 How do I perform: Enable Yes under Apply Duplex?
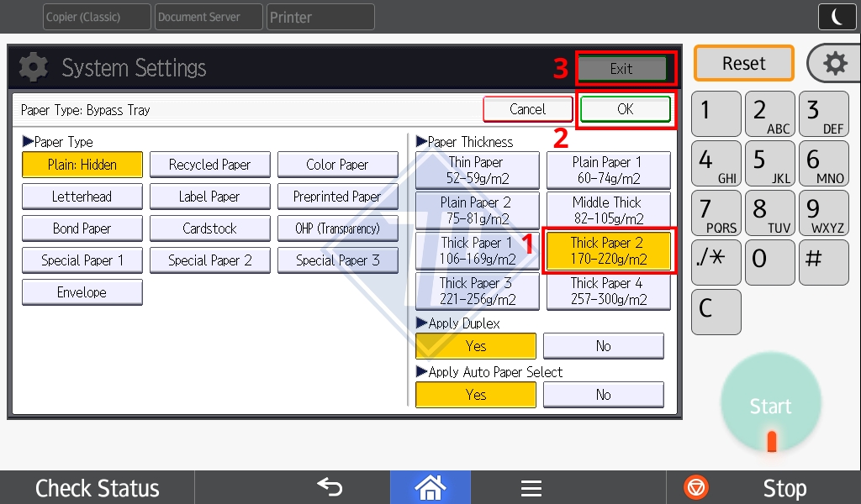point(476,346)
